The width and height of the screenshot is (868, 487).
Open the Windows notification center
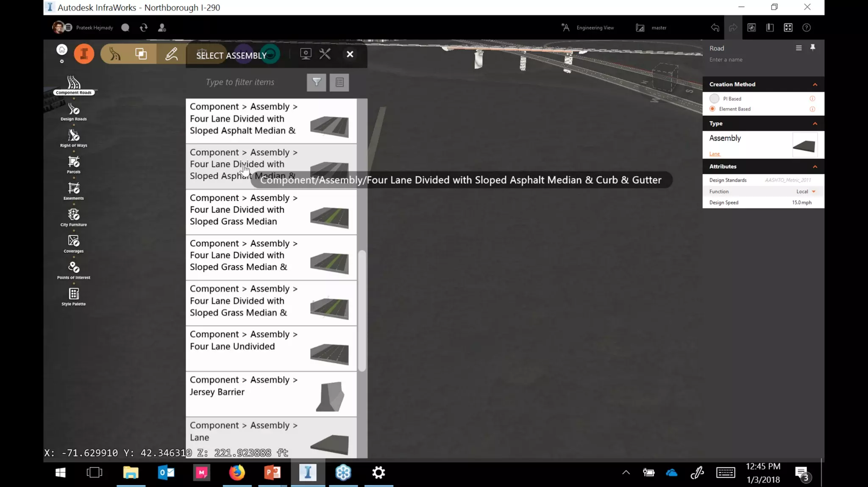(x=802, y=473)
